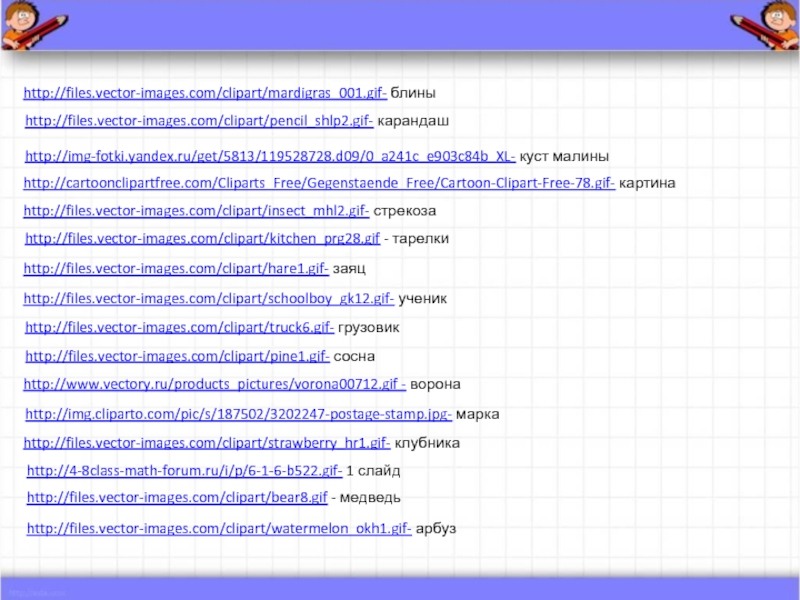Open the kitchen_prg28.gif link for тарелки
The height and width of the screenshot is (600, 800).
[x=202, y=239]
